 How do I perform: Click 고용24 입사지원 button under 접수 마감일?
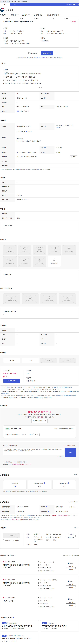12,381
